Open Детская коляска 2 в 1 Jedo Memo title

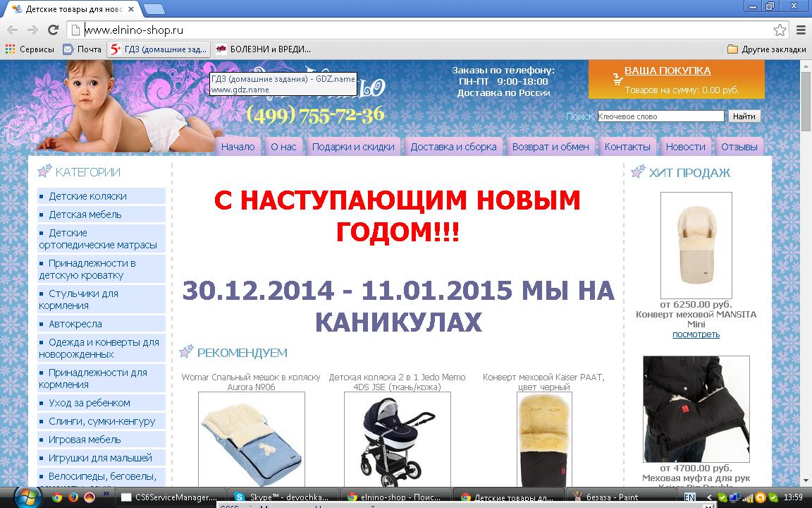398,382
